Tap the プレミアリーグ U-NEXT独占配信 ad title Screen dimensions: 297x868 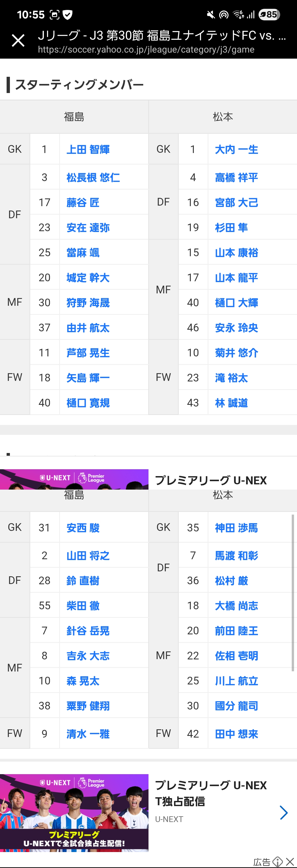[210, 793]
